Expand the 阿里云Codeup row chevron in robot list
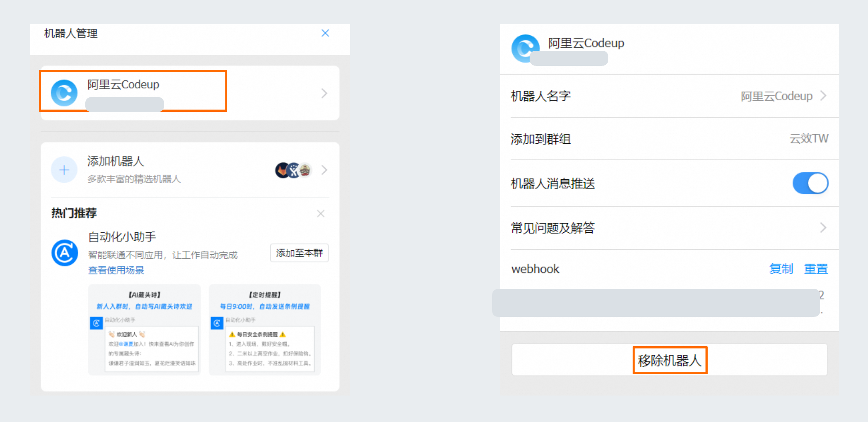868x422 pixels. coord(324,93)
